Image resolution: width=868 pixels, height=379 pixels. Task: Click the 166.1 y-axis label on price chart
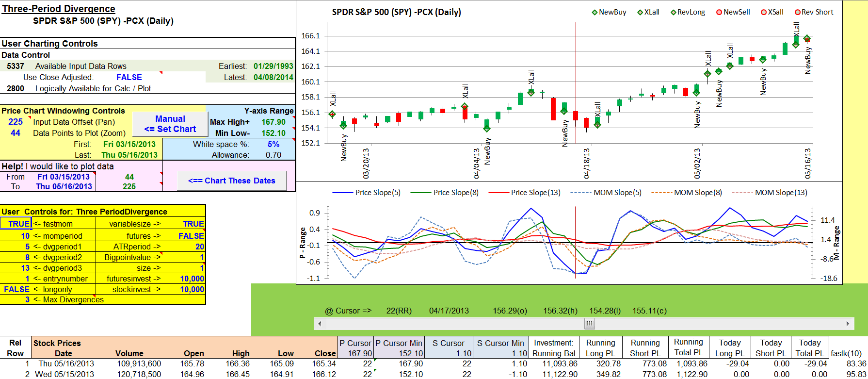[x=310, y=36]
